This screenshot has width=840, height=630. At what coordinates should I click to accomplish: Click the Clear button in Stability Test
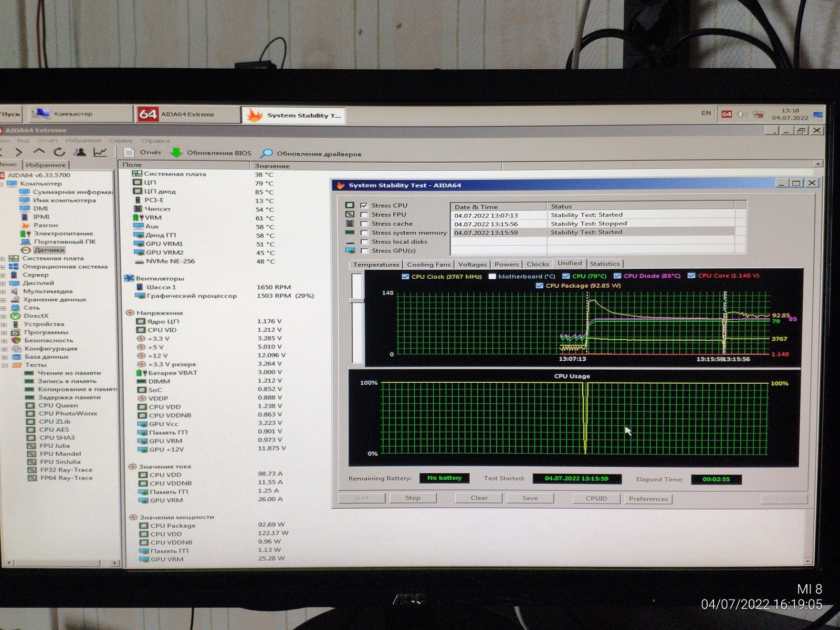click(479, 498)
